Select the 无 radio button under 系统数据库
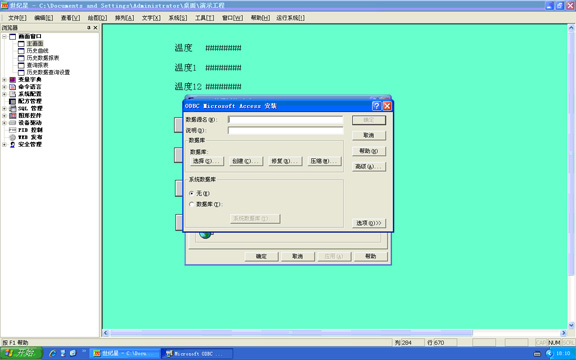 point(191,193)
